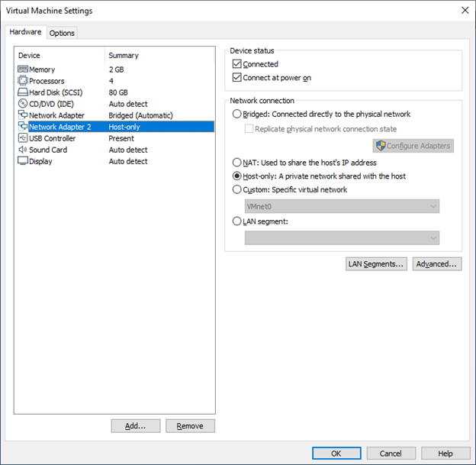This screenshot has width=476, height=465.
Task: Select the bridged Network Adapter icon
Action: pyautogui.click(x=23, y=115)
